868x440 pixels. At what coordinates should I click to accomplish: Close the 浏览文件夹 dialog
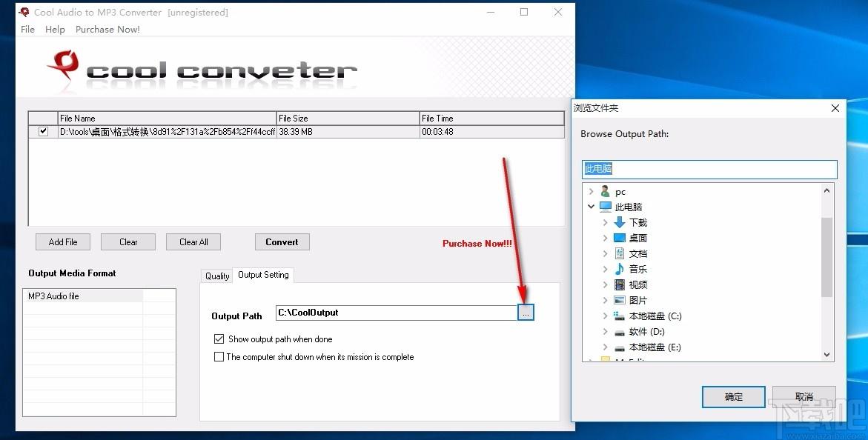click(835, 108)
